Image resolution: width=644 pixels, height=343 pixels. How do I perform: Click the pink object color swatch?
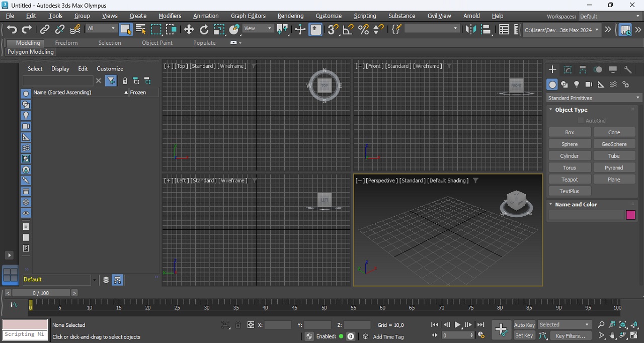point(630,215)
